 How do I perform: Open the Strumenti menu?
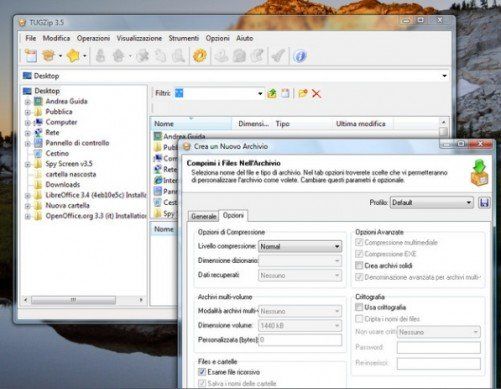point(184,38)
